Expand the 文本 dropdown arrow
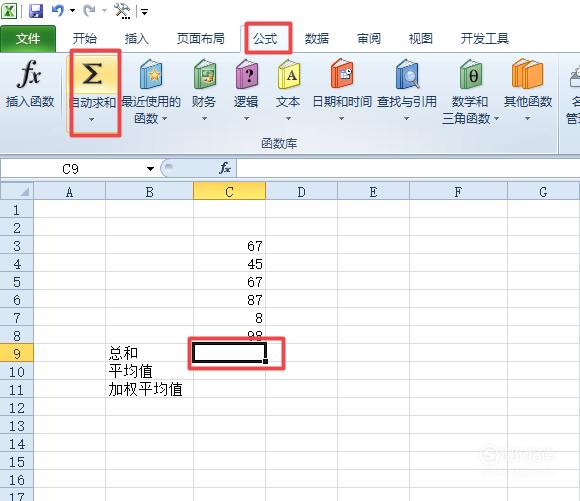The image size is (580, 501). 289,119
